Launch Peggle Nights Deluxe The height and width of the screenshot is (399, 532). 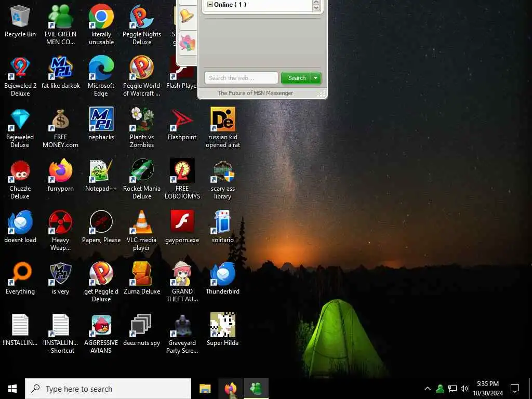pyautogui.click(x=142, y=25)
